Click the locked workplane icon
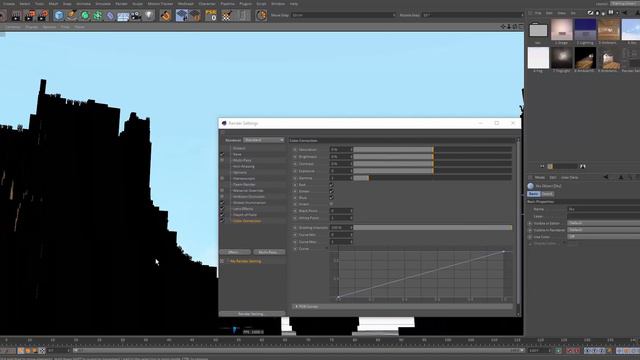Screen dimensions: 640x360 click(x=195, y=16)
